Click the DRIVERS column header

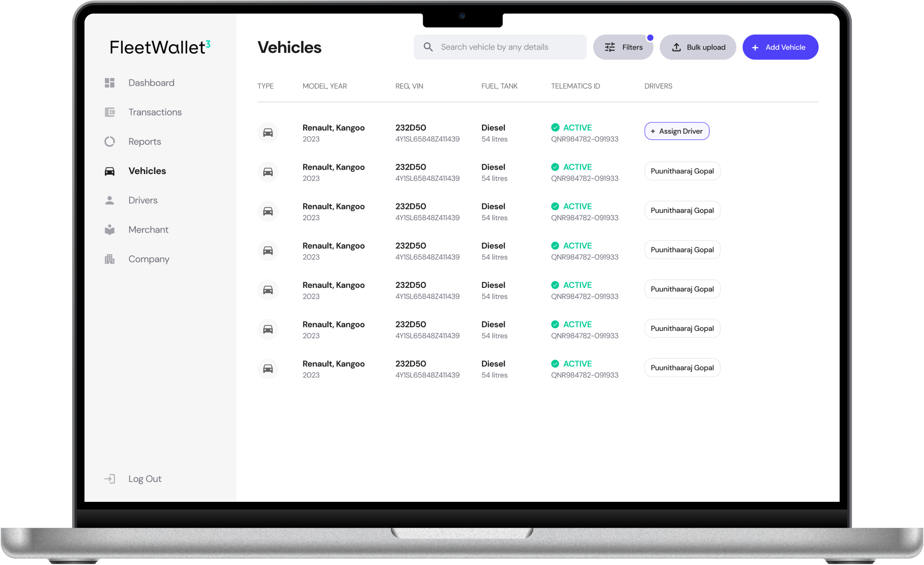[x=658, y=86]
